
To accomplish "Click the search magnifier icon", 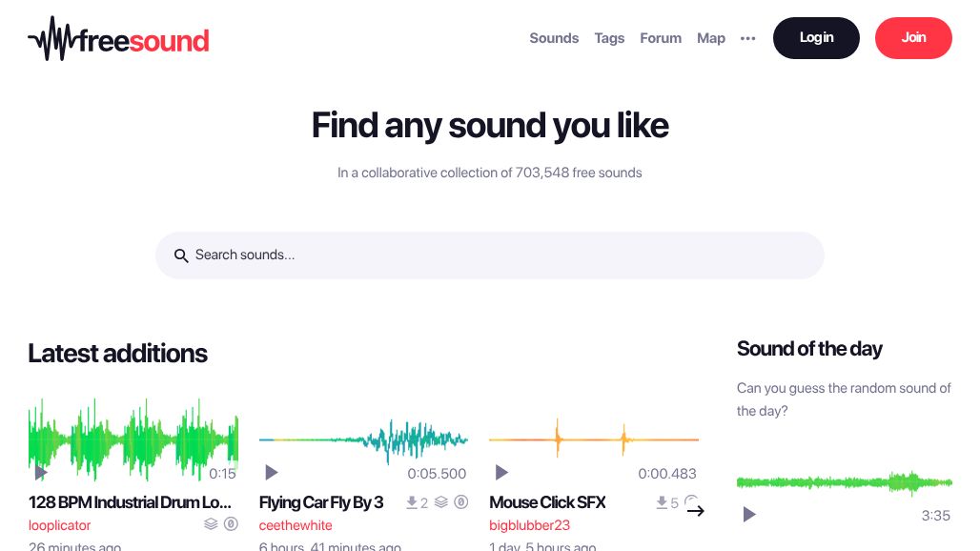I will click(180, 255).
